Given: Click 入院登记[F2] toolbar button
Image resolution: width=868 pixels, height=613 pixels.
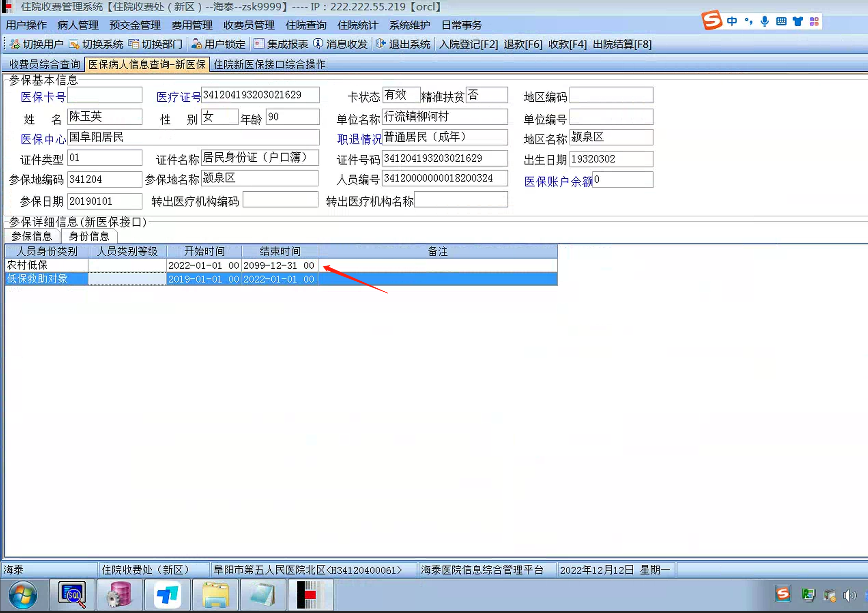Looking at the screenshot, I should [x=469, y=44].
